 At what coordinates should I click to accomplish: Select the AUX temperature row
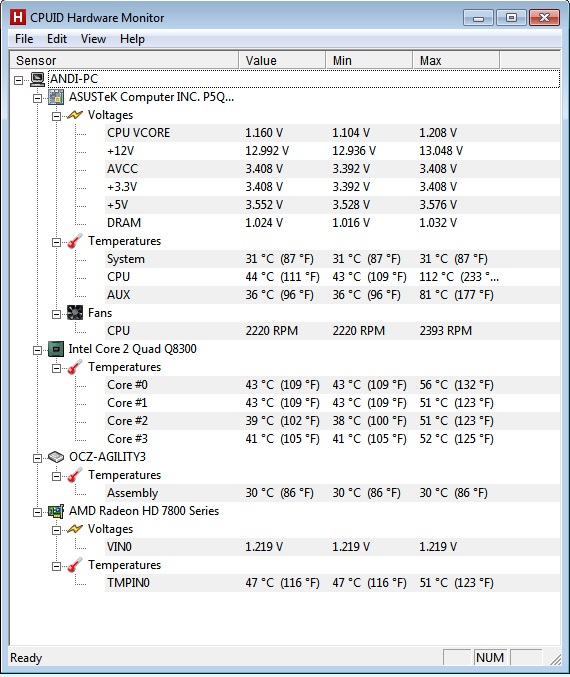[332, 295]
